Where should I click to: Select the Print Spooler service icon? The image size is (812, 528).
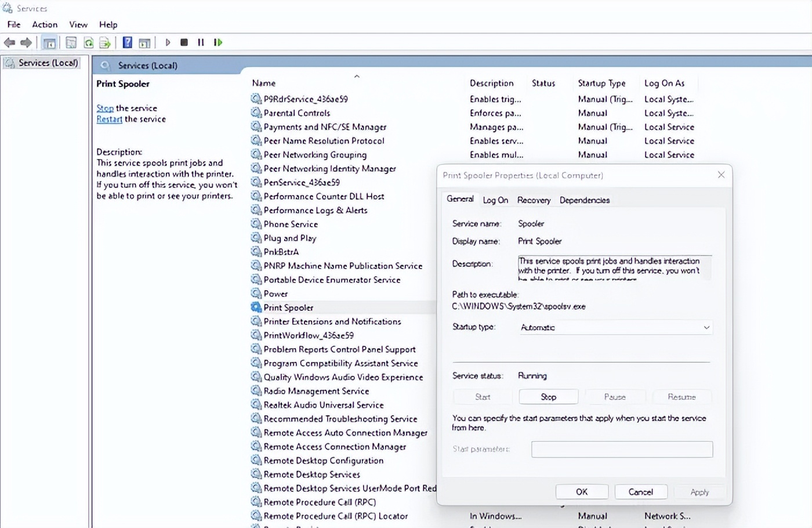click(256, 308)
